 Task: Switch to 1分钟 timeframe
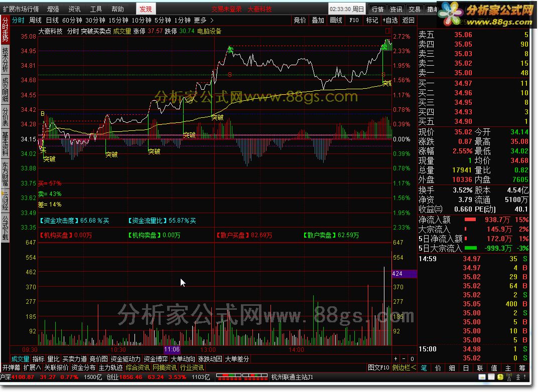[182, 20]
